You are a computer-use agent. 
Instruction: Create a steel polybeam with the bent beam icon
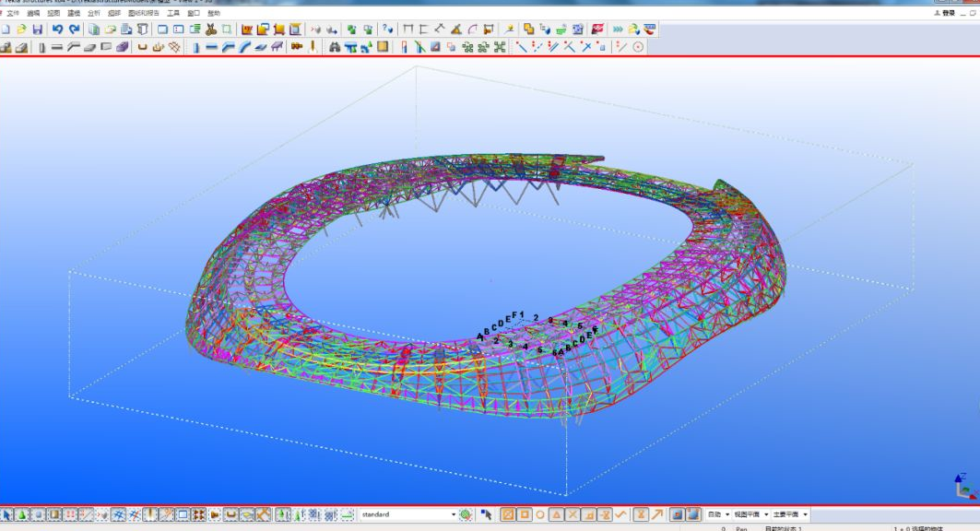(228, 47)
